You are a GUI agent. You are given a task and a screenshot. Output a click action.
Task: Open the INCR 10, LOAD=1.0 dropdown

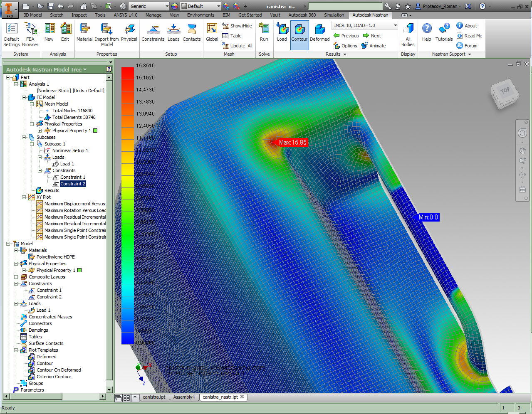tap(395, 25)
